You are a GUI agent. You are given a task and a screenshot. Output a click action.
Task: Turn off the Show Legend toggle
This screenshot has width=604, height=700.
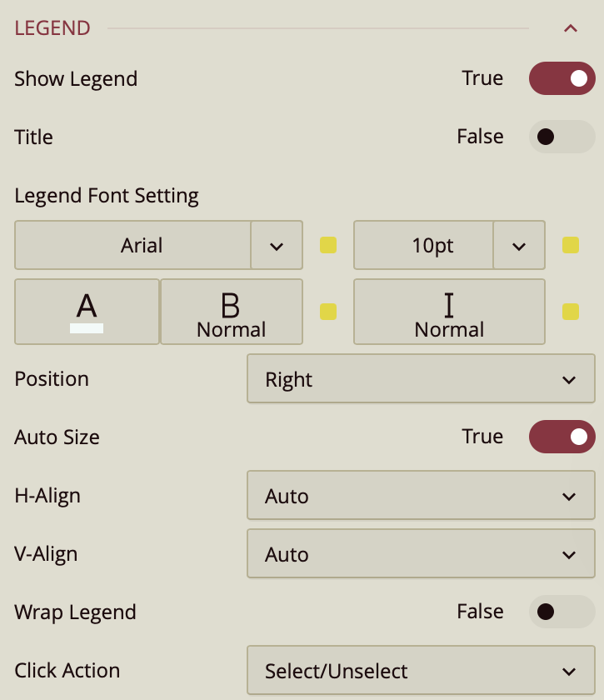(562, 79)
